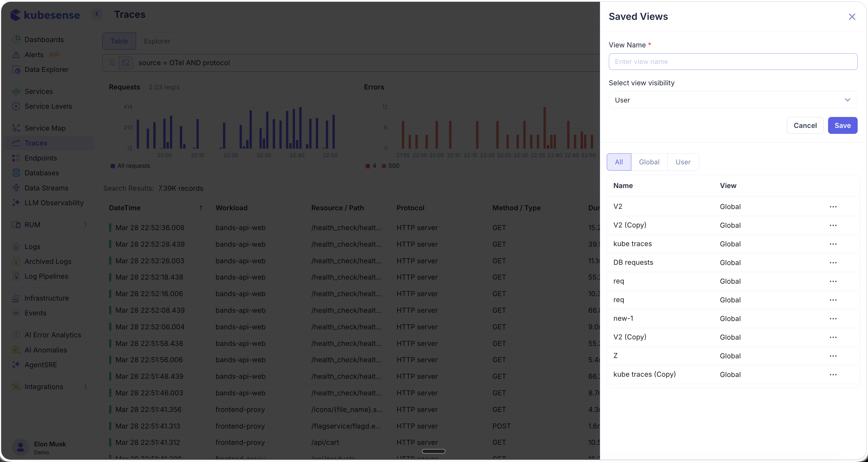Click the Save button
The height and width of the screenshot is (462, 868).
click(842, 126)
